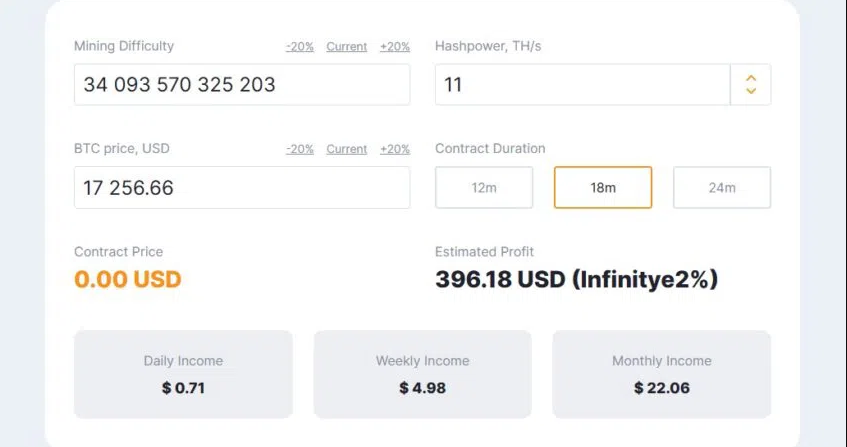Click the hashpower stepper down arrow
This screenshot has width=847, height=447.
click(x=750, y=92)
